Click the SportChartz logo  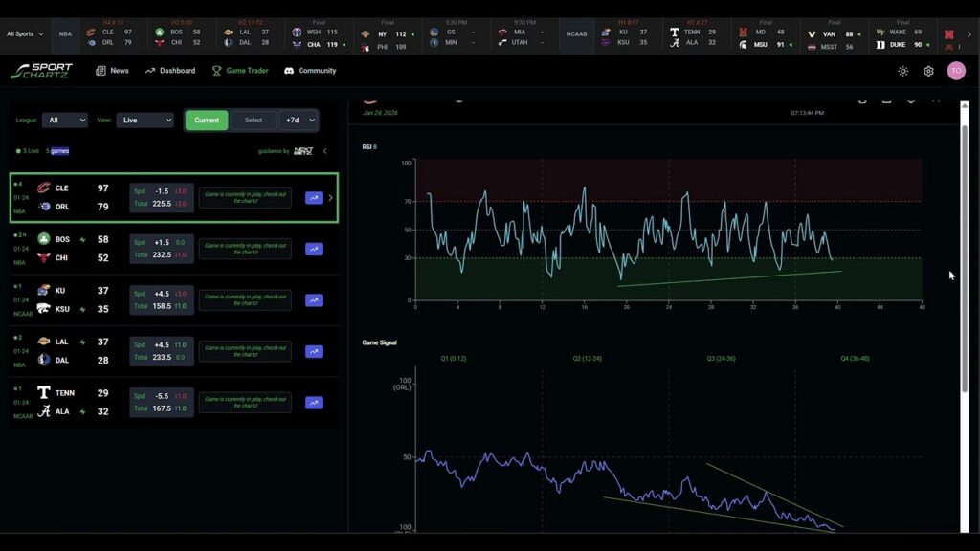[41, 71]
